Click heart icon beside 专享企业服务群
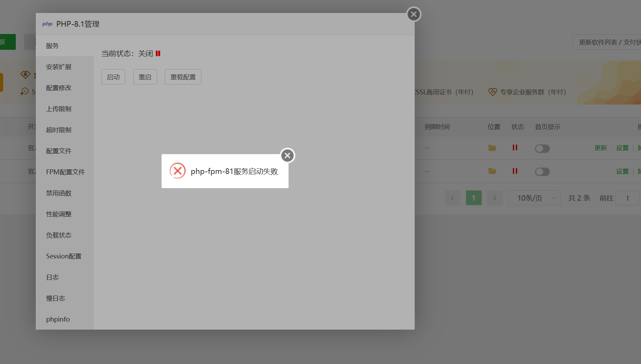Viewport: 641px width, 364px height. click(493, 92)
